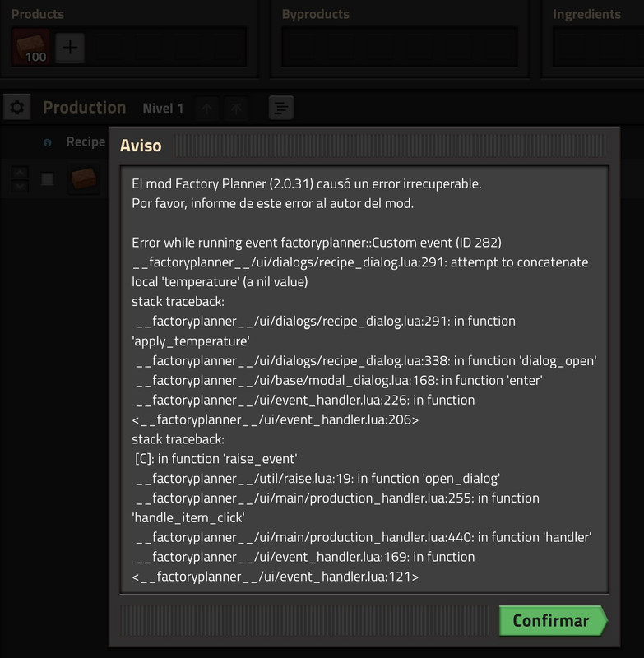Click the Recipe column header
Viewport: 644px width, 658px height.
(86, 141)
